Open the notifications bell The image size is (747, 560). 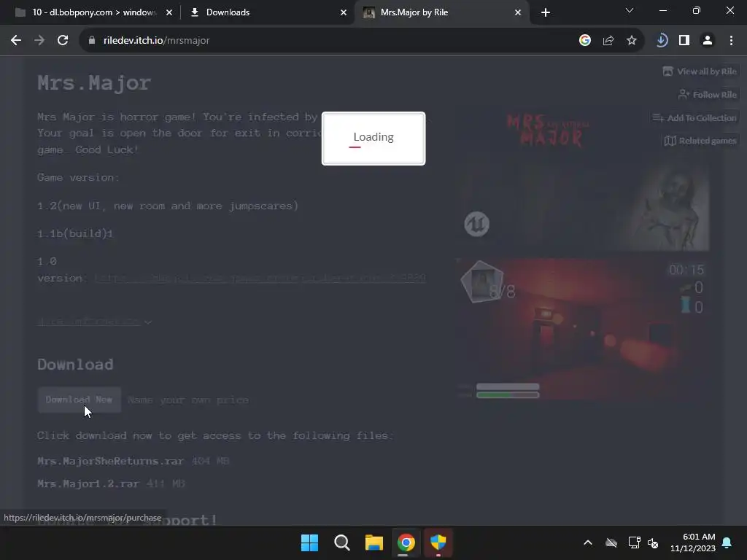coord(727,542)
